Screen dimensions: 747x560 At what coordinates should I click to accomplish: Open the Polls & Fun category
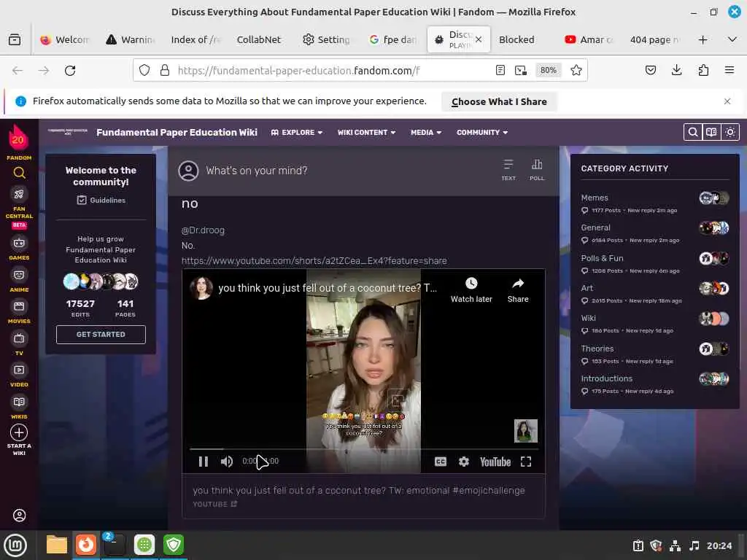pos(602,258)
